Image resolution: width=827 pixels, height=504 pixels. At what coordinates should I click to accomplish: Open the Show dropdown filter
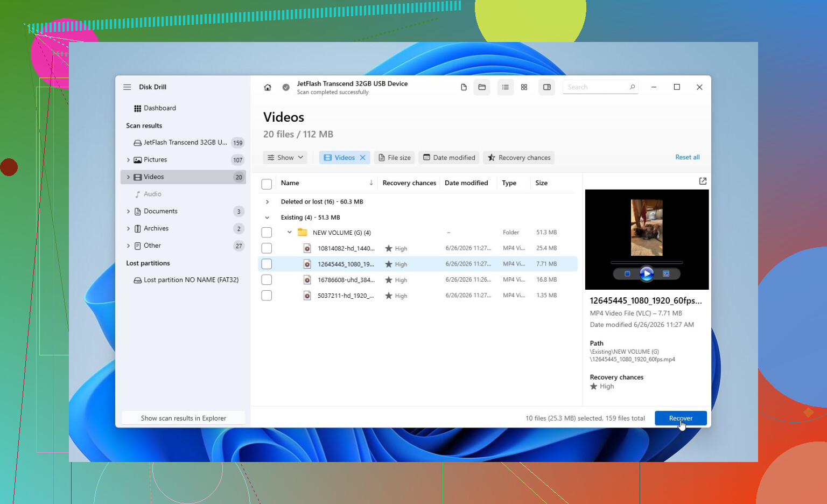click(285, 158)
